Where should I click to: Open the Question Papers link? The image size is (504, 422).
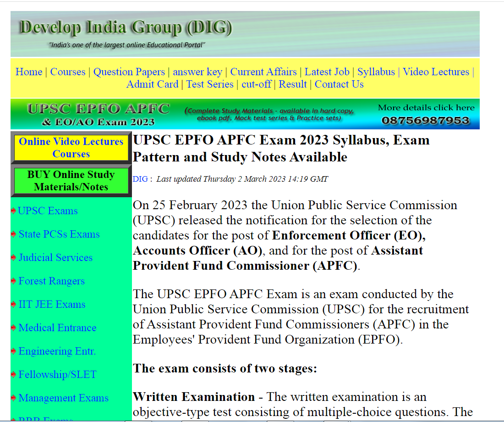[x=129, y=72]
